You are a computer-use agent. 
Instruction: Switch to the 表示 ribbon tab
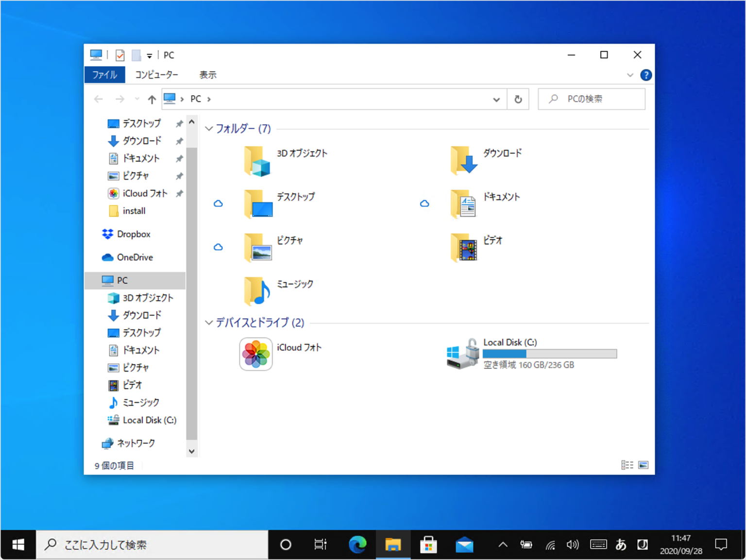click(x=208, y=74)
